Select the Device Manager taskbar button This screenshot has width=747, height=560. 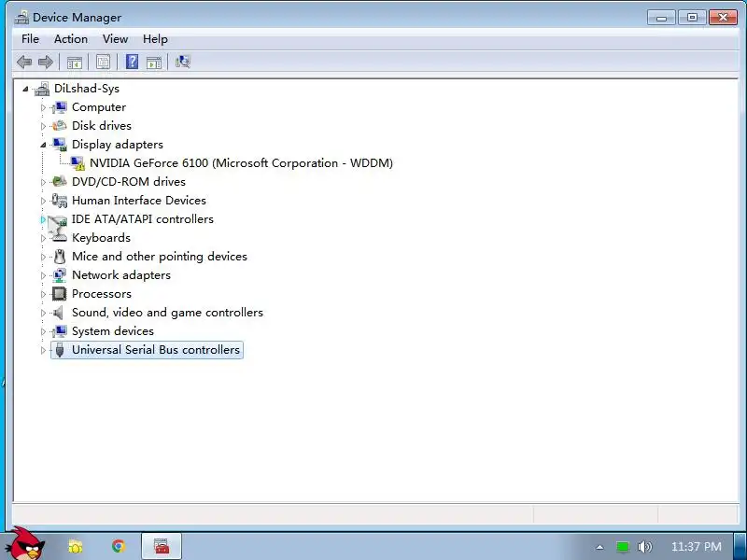[162, 546]
